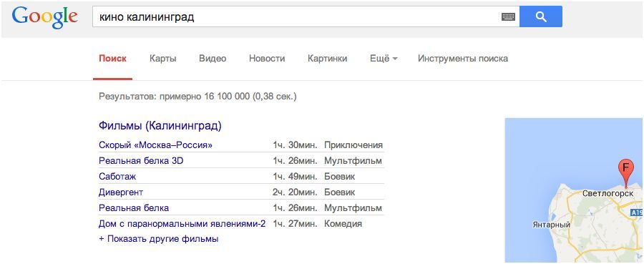Open the film Реальная белка 3D
Viewport: 644px width, 264px height.
(x=141, y=161)
